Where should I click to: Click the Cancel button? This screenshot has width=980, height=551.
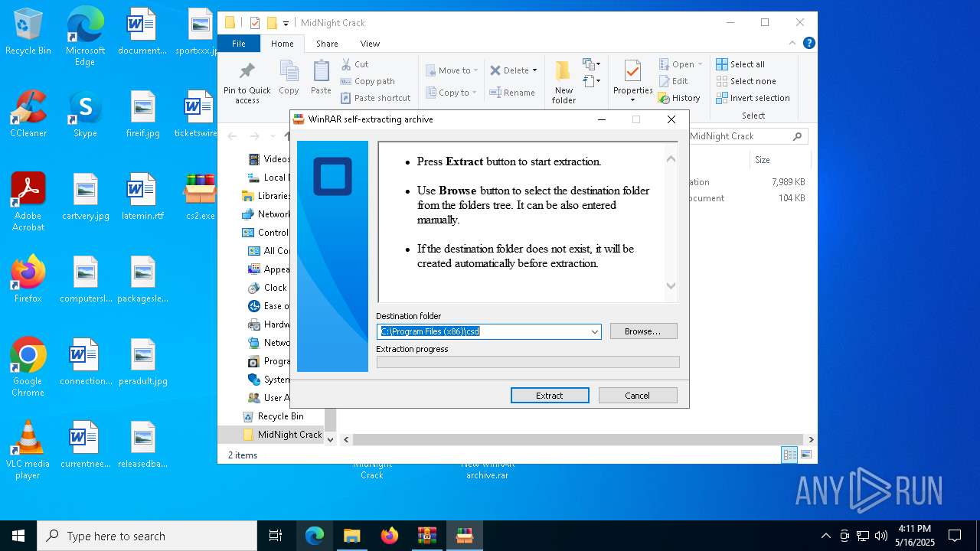638,396
